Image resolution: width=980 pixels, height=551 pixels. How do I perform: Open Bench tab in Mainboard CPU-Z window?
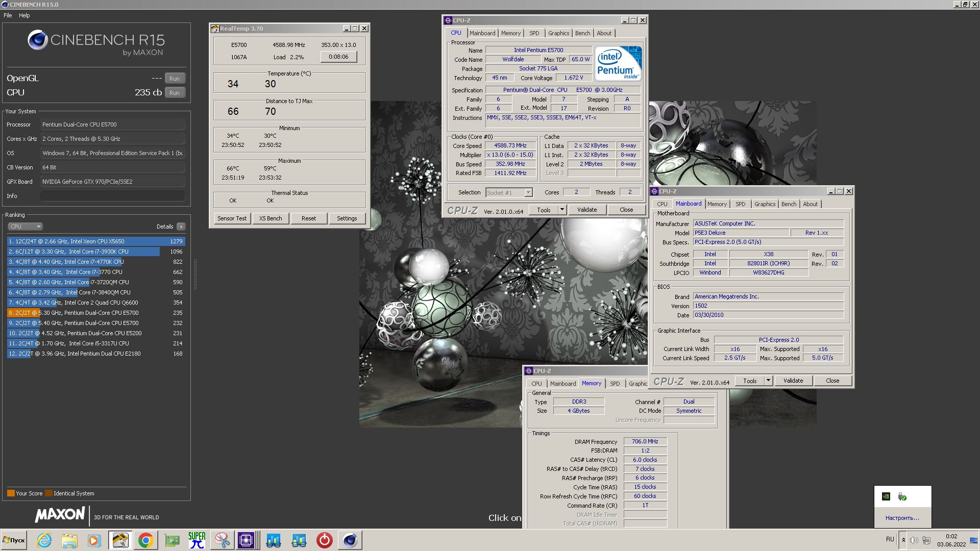click(789, 204)
